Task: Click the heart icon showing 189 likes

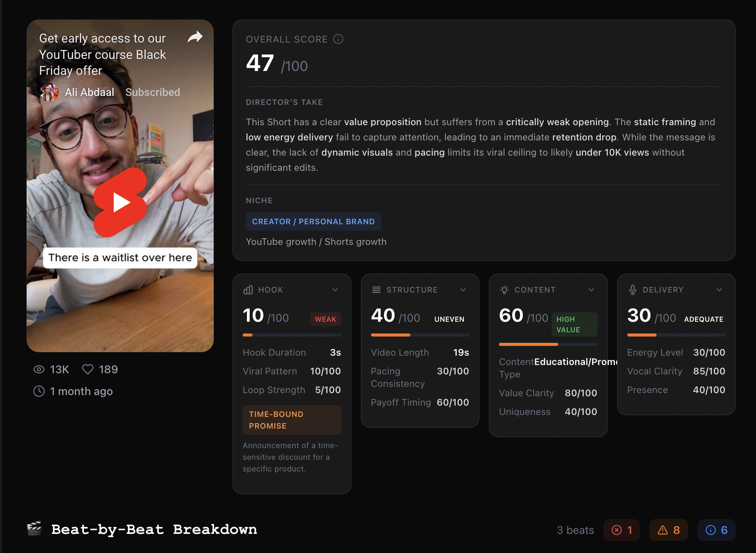Action: tap(88, 369)
